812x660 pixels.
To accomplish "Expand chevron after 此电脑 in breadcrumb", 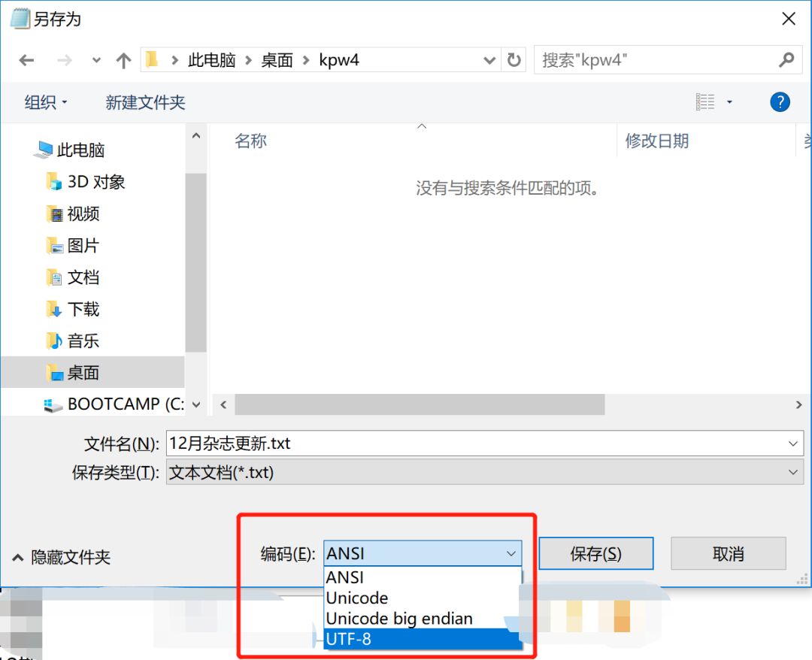I will pyautogui.click(x=249, y=61).
